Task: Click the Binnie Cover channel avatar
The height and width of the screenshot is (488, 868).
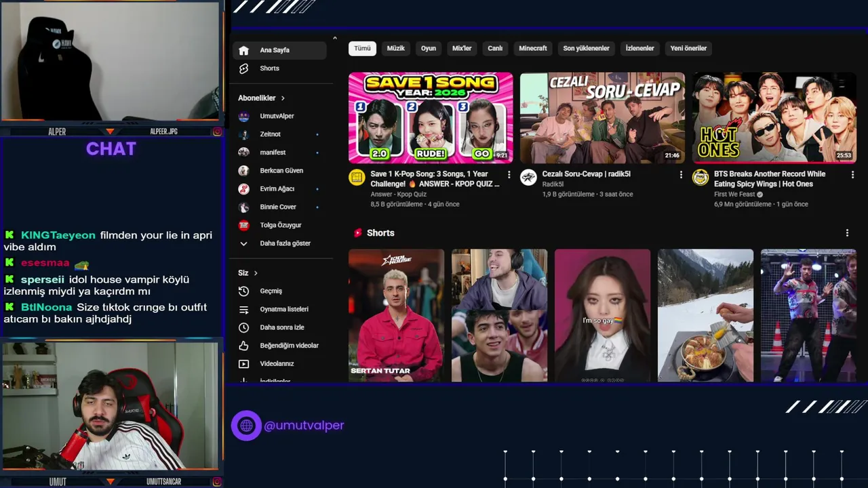Action: [244, 207]
